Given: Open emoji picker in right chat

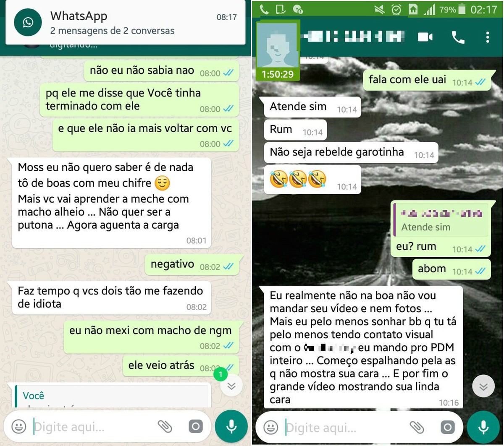Looking at the screenshot, I should tap(271, 427).
